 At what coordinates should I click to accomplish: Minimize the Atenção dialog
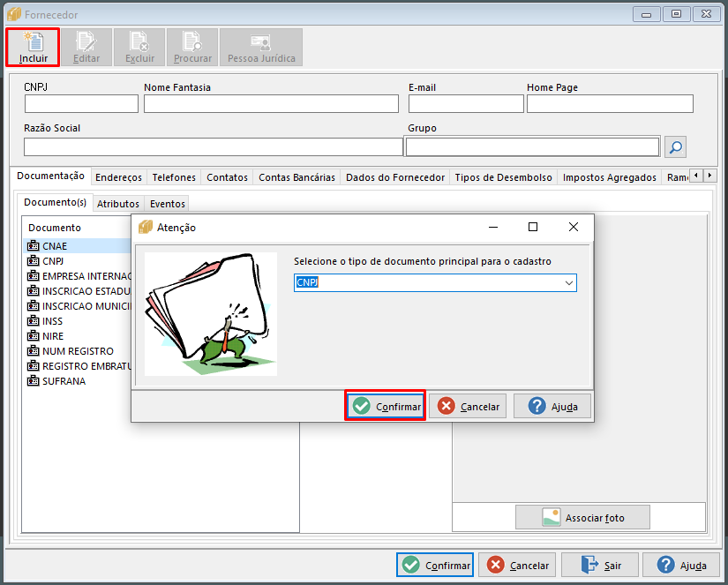493,227
